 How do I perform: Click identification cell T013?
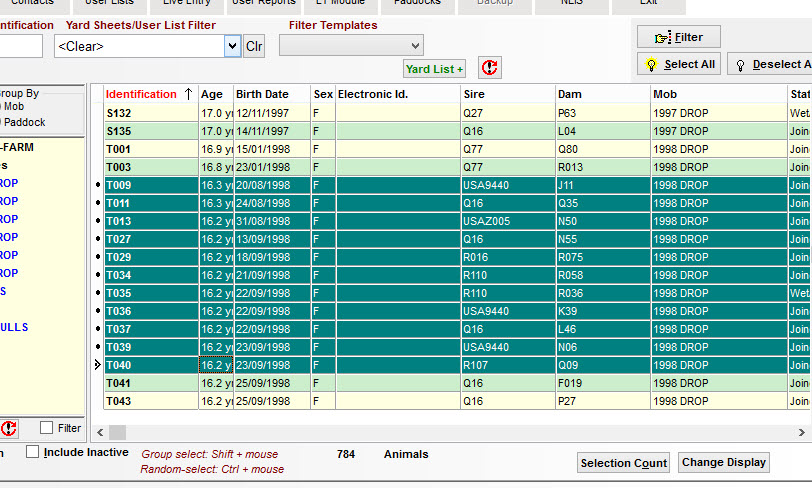pos(151,221)
